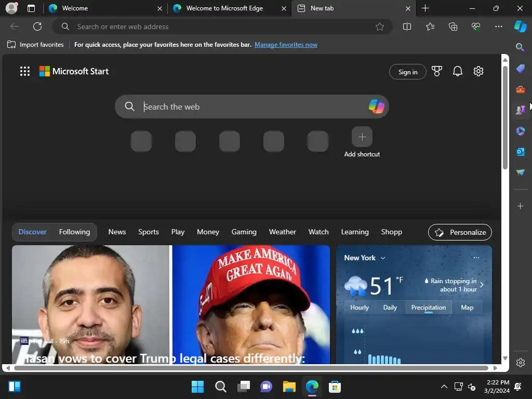Screen dimensions: 532x399
Task: Open Settings and more menu
Action: coord(498,26)
